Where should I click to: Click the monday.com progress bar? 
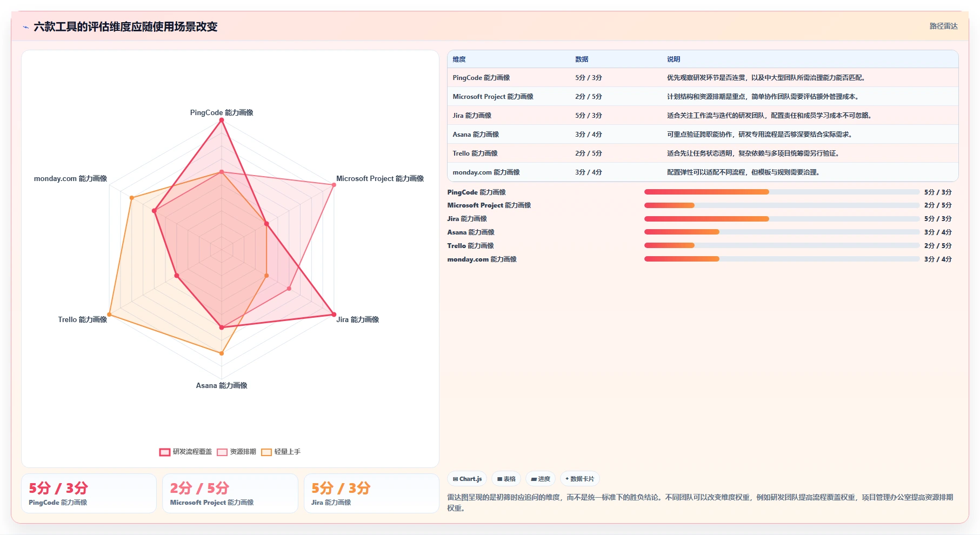pos(782,259)
